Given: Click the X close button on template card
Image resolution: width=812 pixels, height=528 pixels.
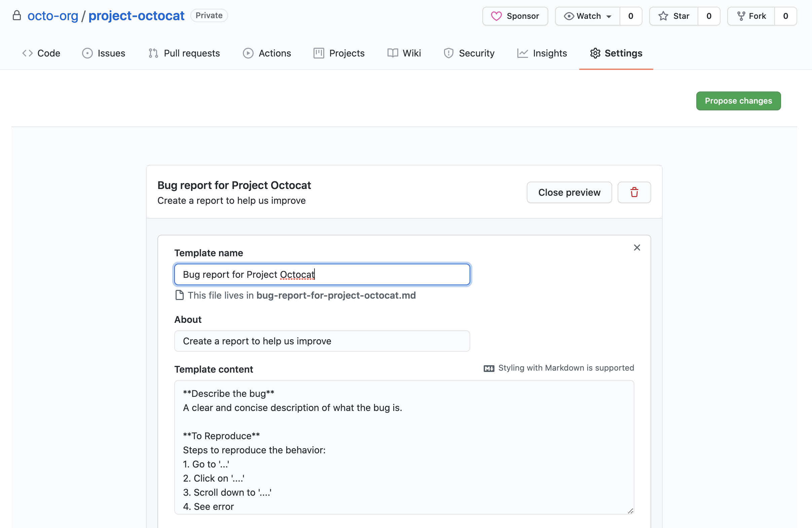Looking at the screenshot, I should (637, 248).
